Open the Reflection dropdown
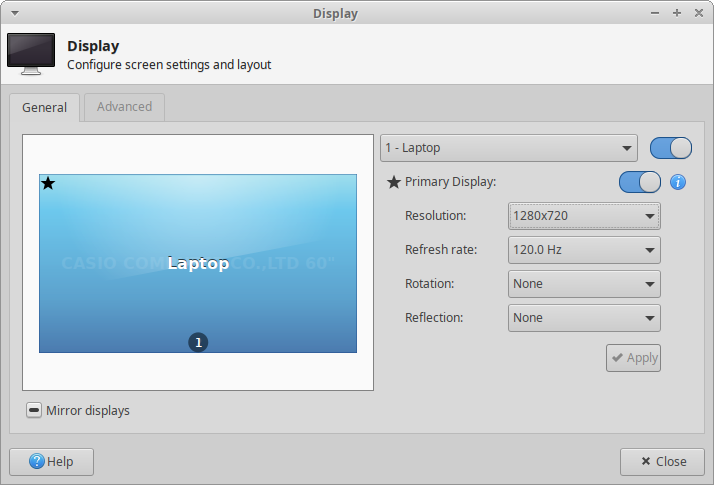 584,318
